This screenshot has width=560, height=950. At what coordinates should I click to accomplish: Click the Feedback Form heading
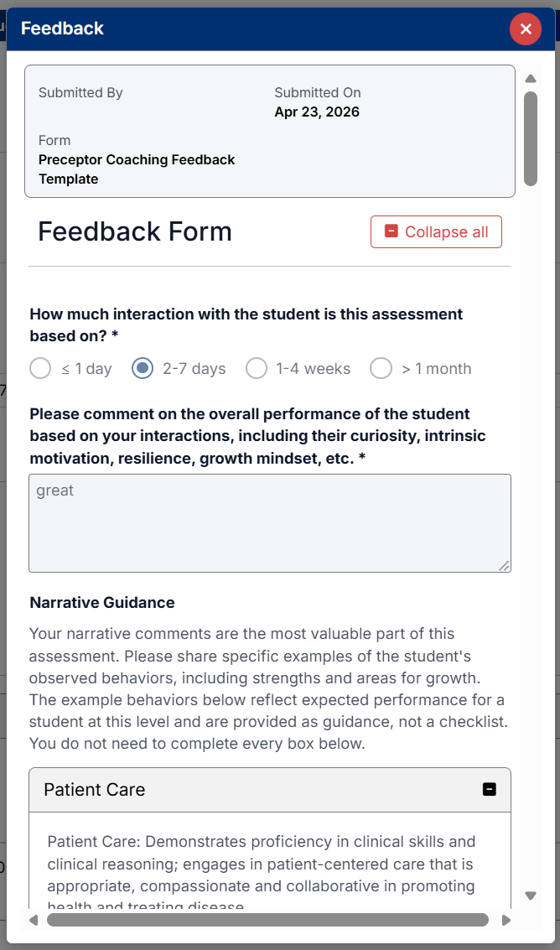pyautogui.click(x=135, y=232)
